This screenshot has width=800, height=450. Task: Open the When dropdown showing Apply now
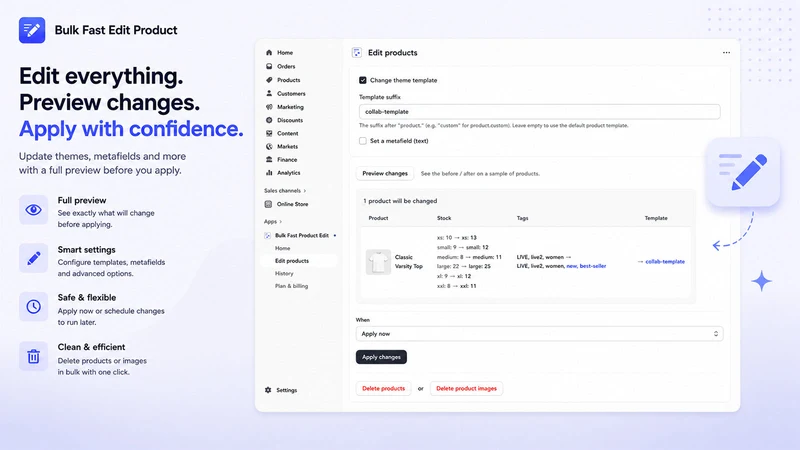click(539, 334)
